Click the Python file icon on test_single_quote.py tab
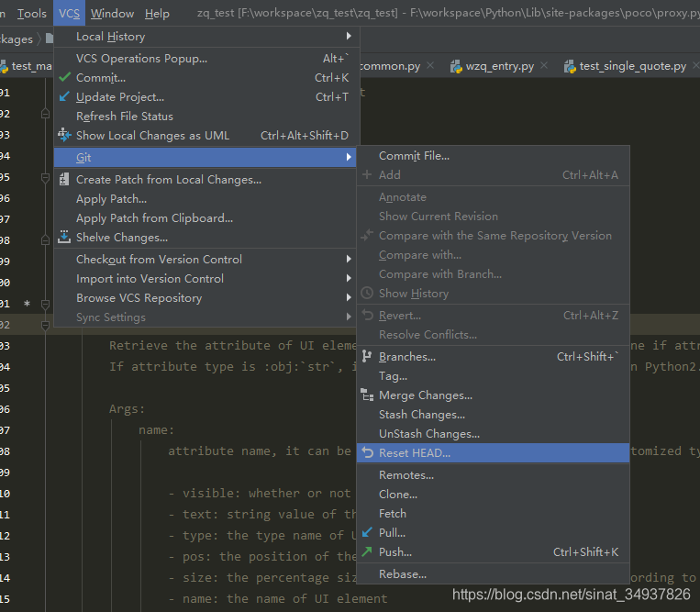This screenshot has width=700, height=612. click(570, 66)
